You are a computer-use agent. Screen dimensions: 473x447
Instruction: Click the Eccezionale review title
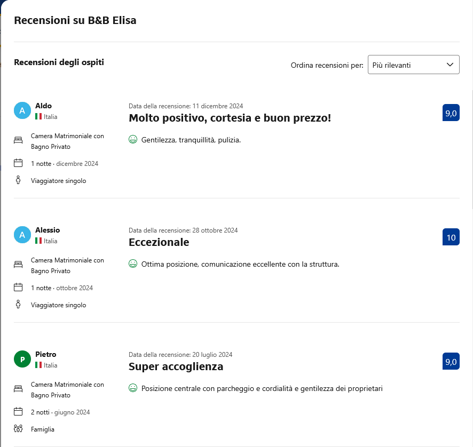point(159,242)
